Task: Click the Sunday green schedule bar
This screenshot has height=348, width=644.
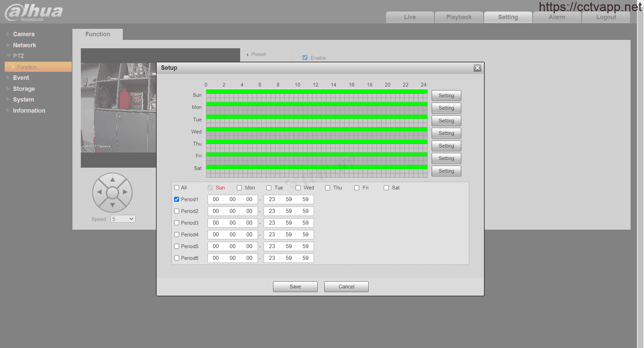Action: 317,92
